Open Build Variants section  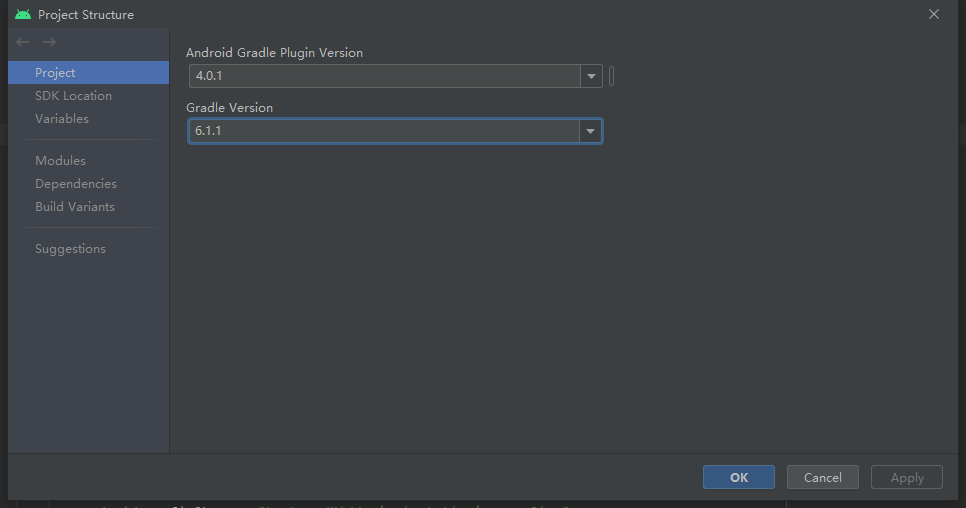[x=75, y=207]
